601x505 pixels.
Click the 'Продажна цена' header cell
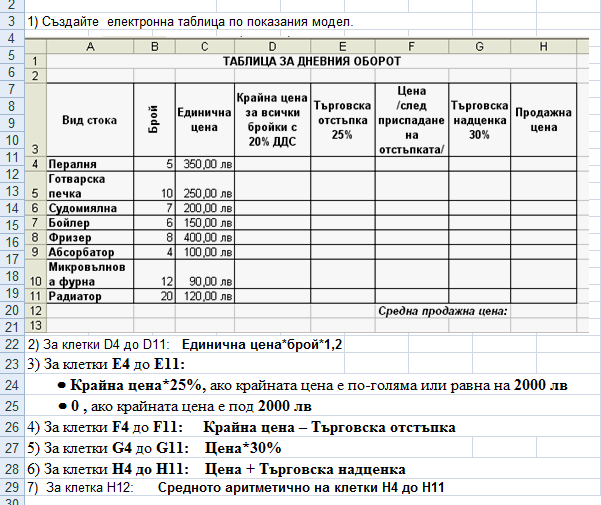coord(544,120)
